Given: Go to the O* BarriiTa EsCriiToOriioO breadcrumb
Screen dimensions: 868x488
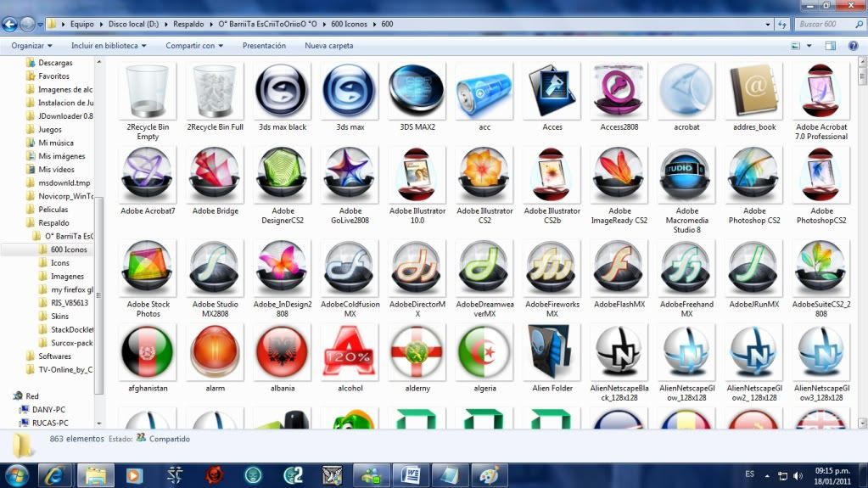Looking at the screenshot, I should pos(267,25).
